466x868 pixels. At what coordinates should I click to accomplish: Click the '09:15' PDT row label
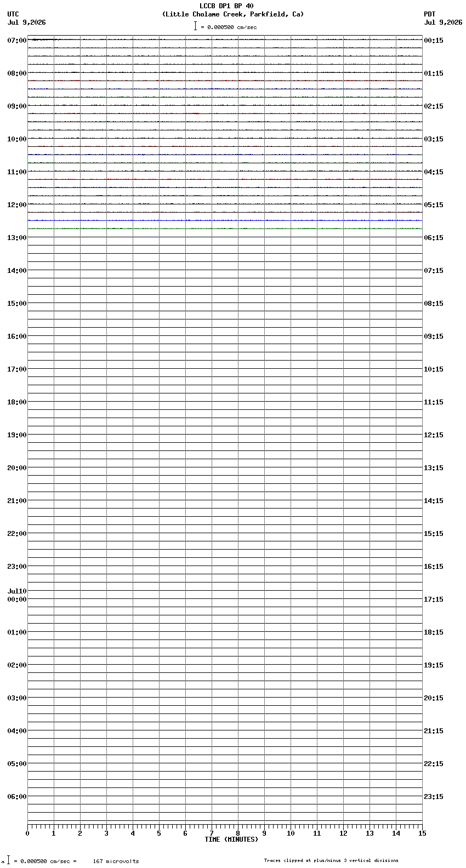click(x=434, y=336)
